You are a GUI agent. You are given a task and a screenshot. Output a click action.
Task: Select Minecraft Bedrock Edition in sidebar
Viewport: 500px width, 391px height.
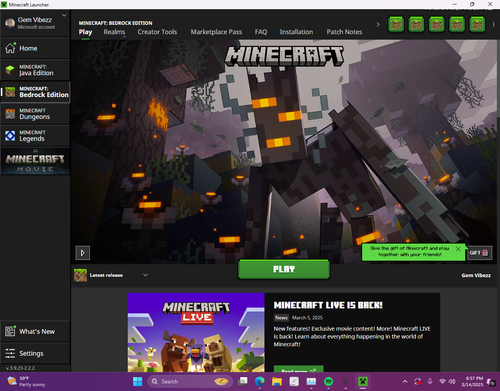click(35, 92)
